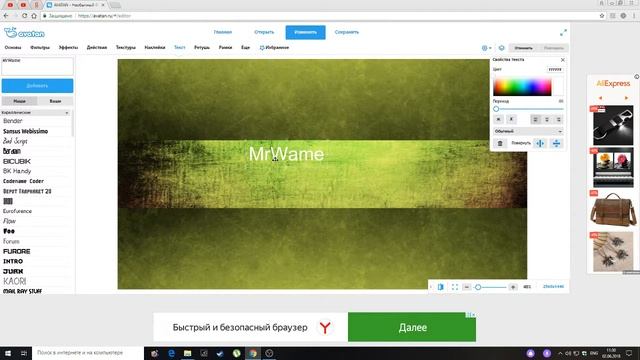Toggle bold text style button
640x360 pixels.
pyautogui.click(x=498, y=119)
